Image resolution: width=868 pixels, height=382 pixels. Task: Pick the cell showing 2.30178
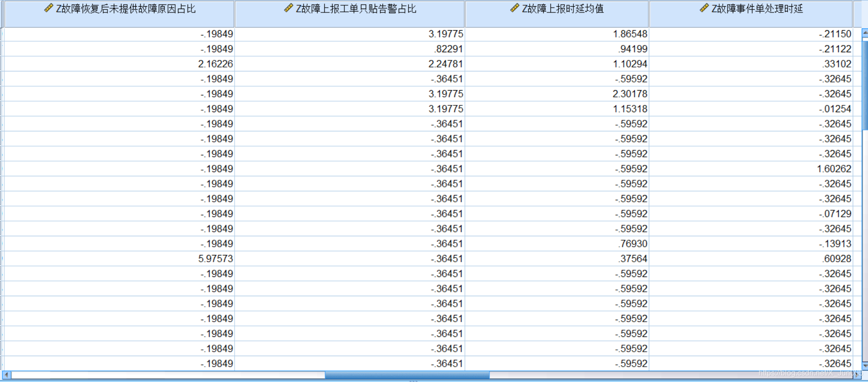tap(557, 94)
